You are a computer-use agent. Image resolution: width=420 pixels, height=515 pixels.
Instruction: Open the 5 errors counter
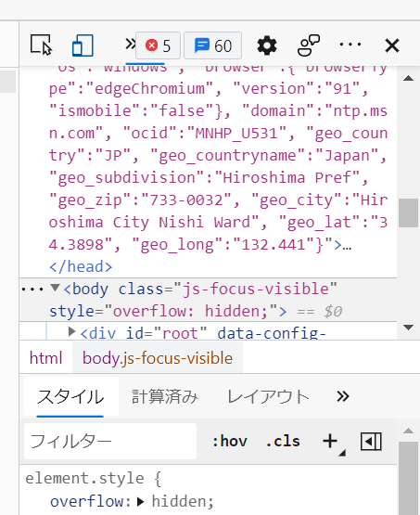tap(159, 45)
